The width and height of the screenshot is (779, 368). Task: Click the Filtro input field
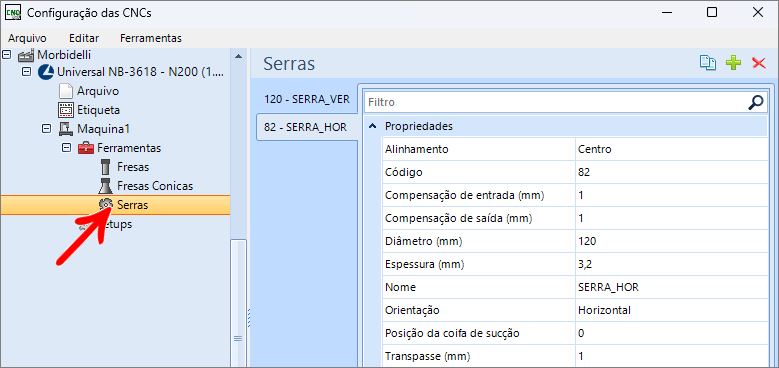(x=555, y=102)
